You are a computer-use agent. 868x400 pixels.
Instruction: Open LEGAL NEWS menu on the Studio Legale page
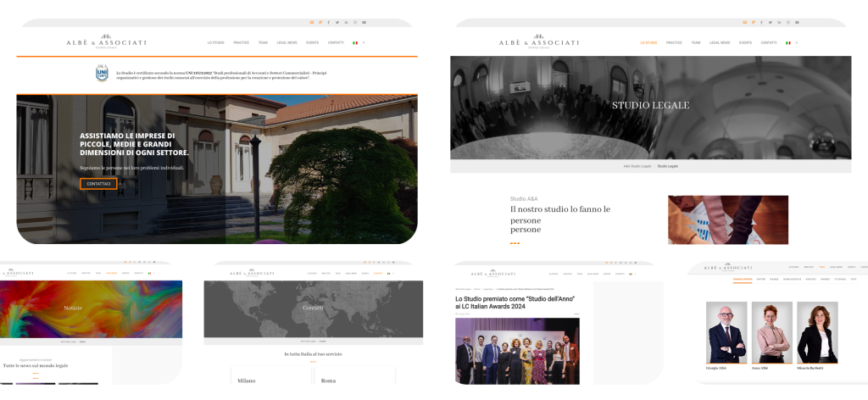(x=720, y=42)
